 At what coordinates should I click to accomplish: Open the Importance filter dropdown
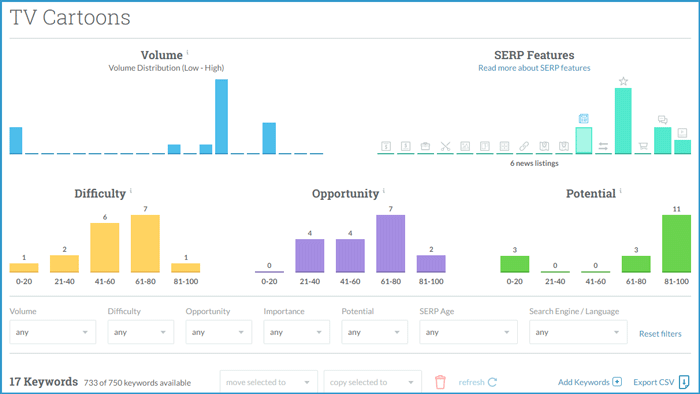(x=296, y=332)
